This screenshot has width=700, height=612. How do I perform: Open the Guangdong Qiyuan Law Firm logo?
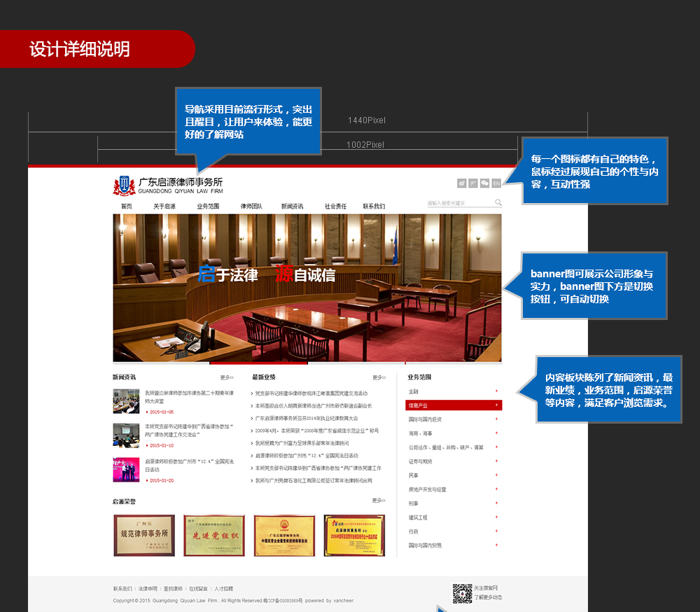point(168,186)
